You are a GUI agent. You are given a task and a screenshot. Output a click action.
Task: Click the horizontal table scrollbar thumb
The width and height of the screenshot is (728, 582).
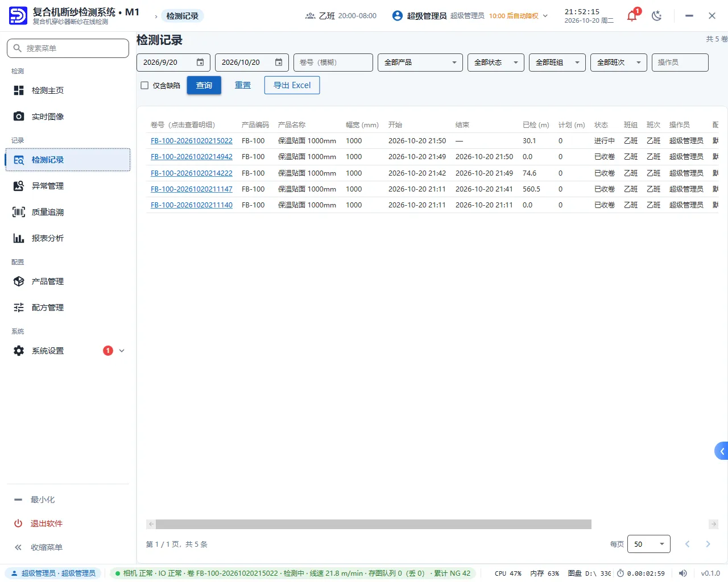[x=374, y=524]
